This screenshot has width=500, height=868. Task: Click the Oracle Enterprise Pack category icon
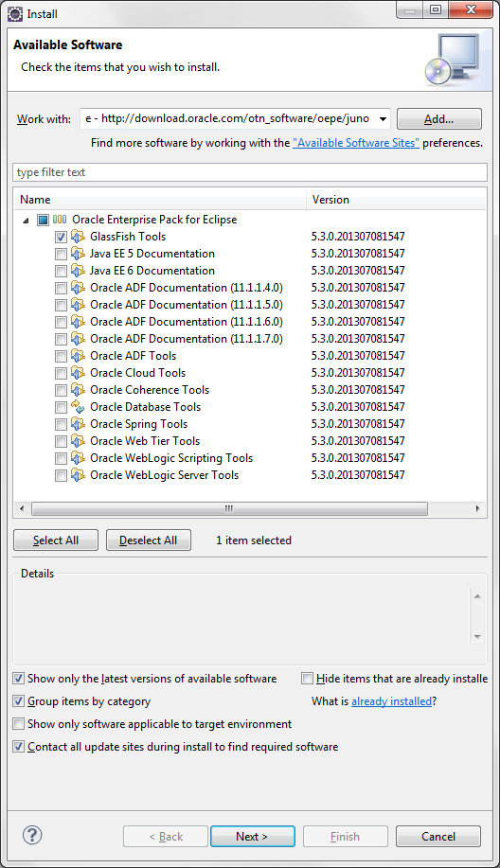pos(60,220)
